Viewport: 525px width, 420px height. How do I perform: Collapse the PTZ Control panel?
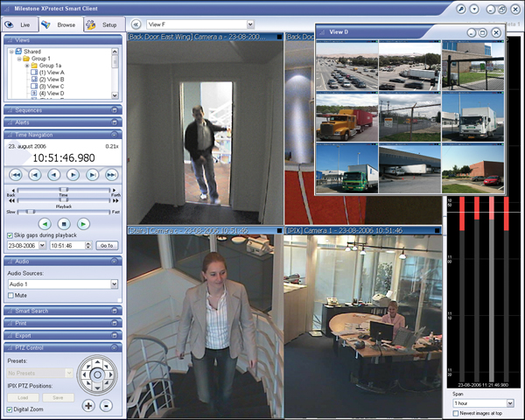point(114,347)
